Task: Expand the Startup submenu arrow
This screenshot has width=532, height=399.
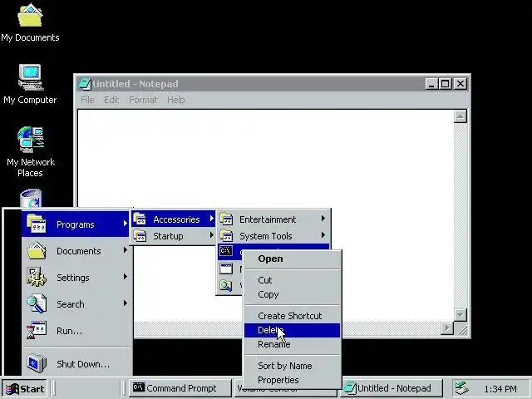Action: point(212,234)
